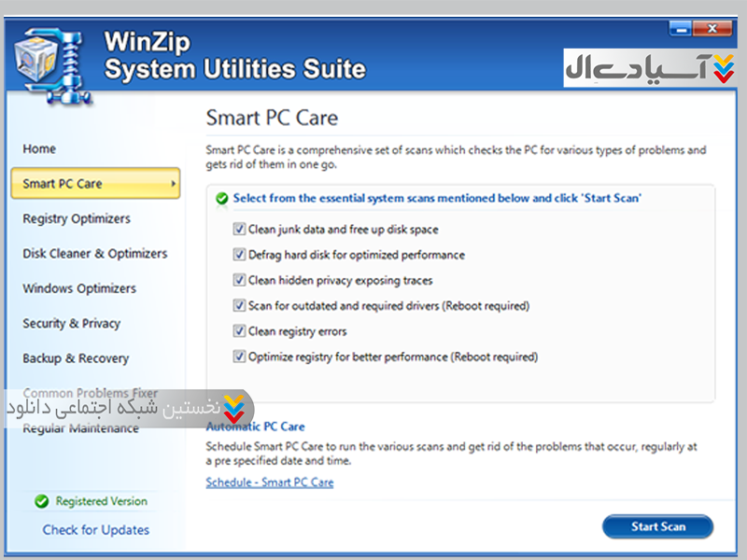Click the green Registered Version checkmark icon
The height and width of the screenshot is (560, 747).
[41, 501]
